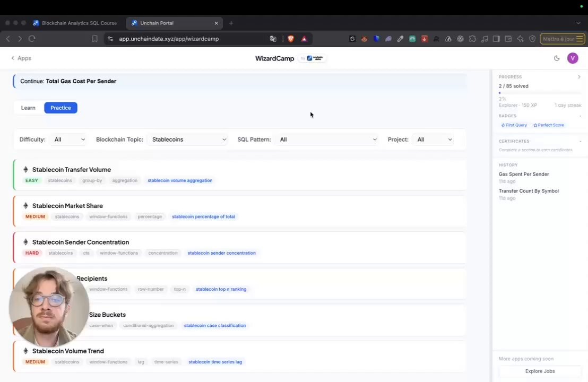588x382 pixels.
Task: Open the extensions puzzle-piece menu
Action: click(472, 39)
